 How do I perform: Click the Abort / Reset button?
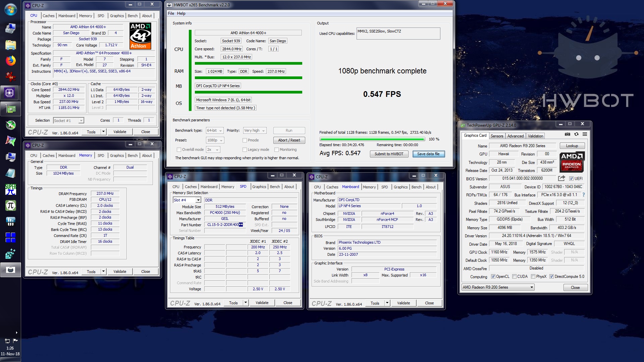coord(289,140)
